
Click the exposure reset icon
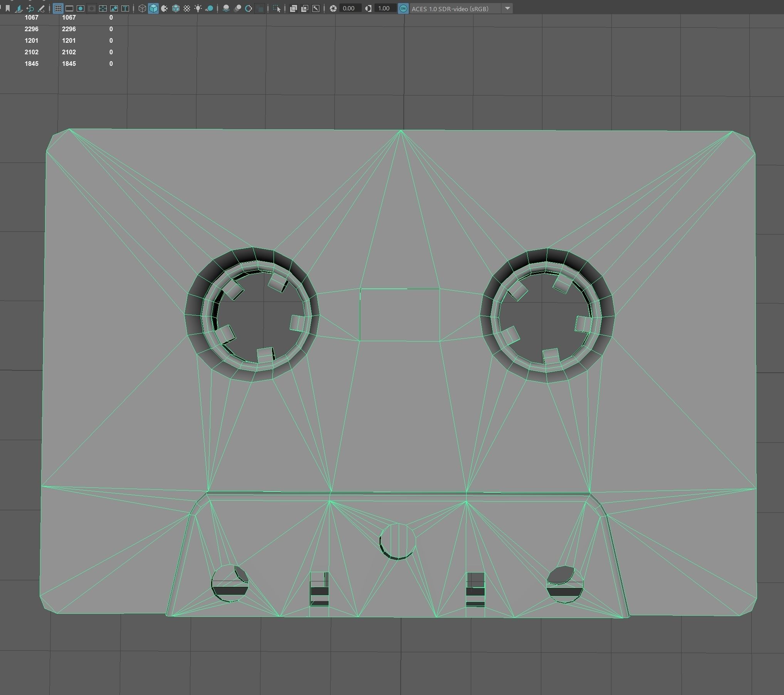[x=333, y=8]
